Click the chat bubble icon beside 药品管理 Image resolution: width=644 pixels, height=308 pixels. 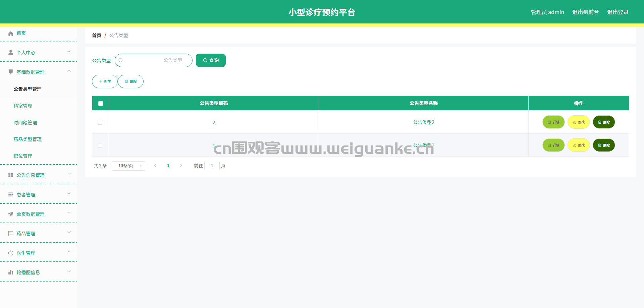click(x=11, y=234)
